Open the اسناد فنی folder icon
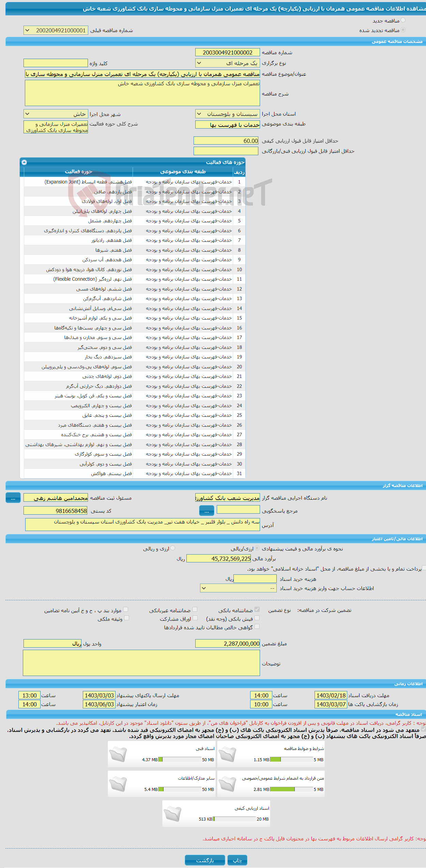Screen dimensions: 426x868 point(118,754)
